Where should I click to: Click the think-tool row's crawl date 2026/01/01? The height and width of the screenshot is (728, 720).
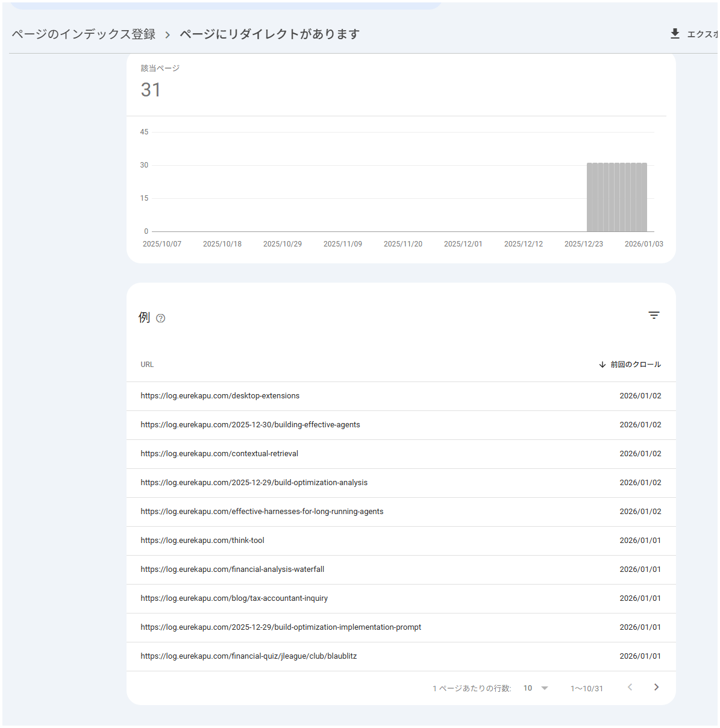click(640, 541)
